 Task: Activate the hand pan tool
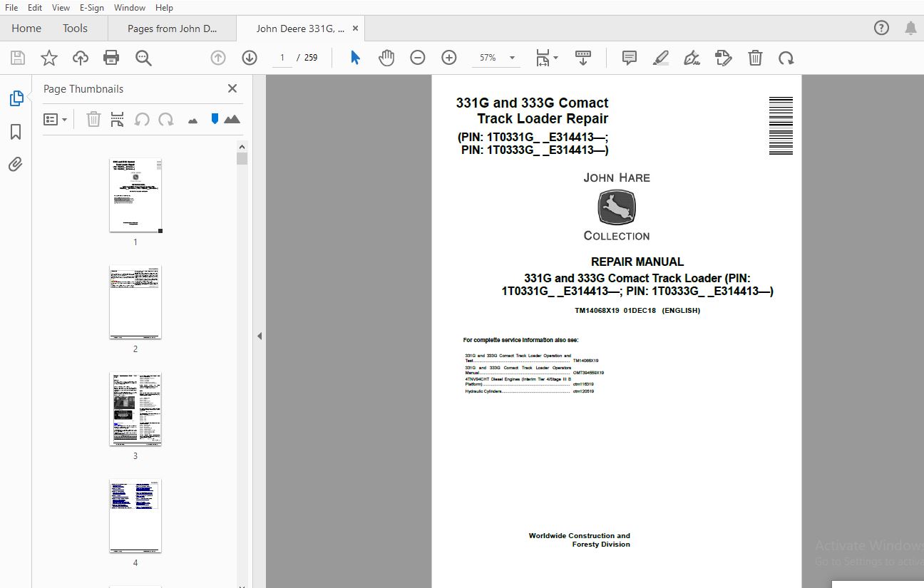(x=386, y=58)
